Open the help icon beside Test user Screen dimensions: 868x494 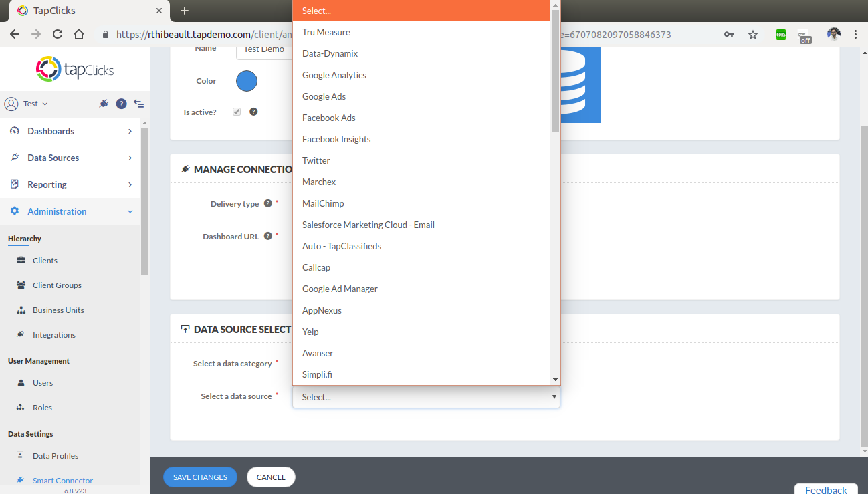coord(121,104)
